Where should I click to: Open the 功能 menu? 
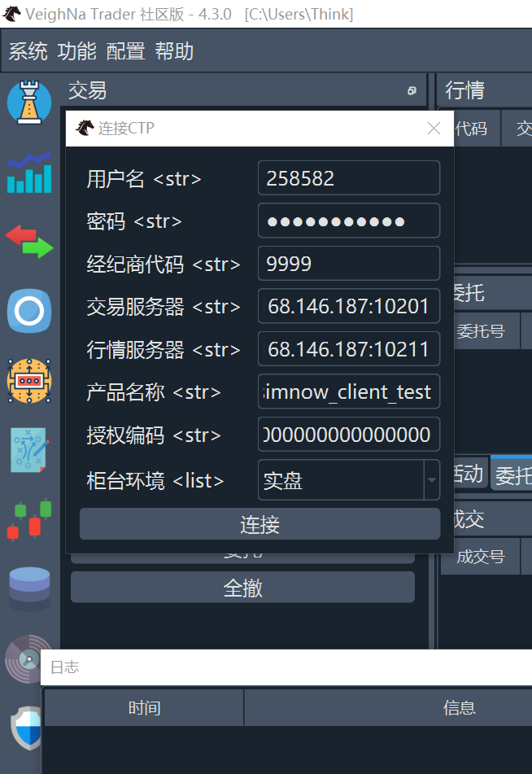coord(77,52)
